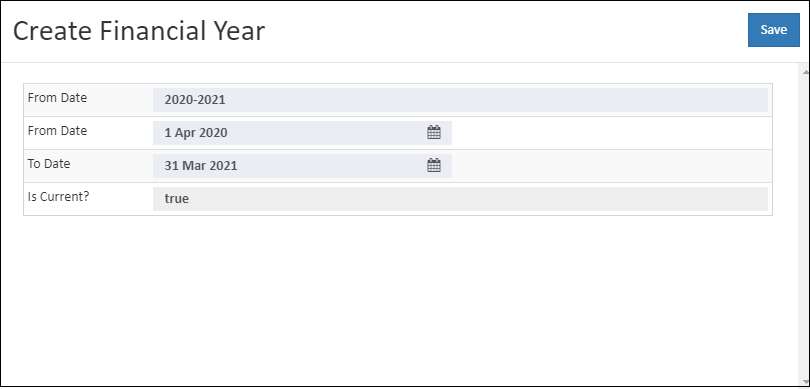810x389 pixels.
Task: Select the 1 Apr 2020 date field
Action: 302,133
